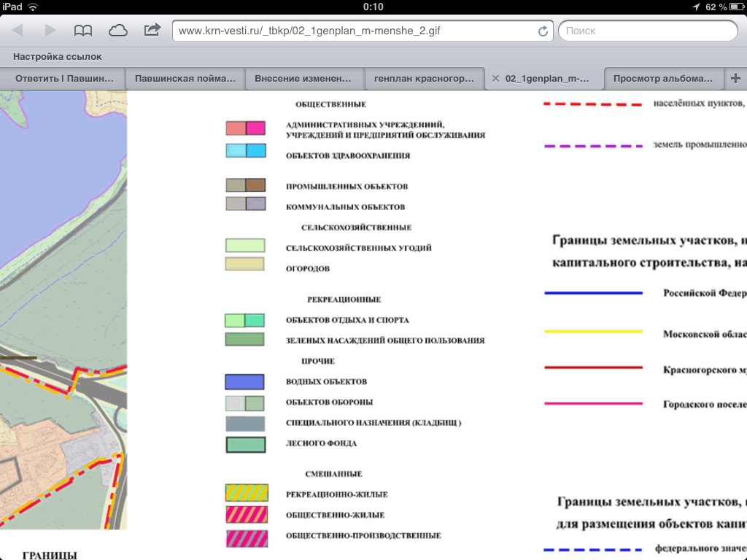Click the striped 'Общественно-жилые' legend swatch
Image resolution: width=747 pixels, height=560 pixels.
tap(246, 515)
